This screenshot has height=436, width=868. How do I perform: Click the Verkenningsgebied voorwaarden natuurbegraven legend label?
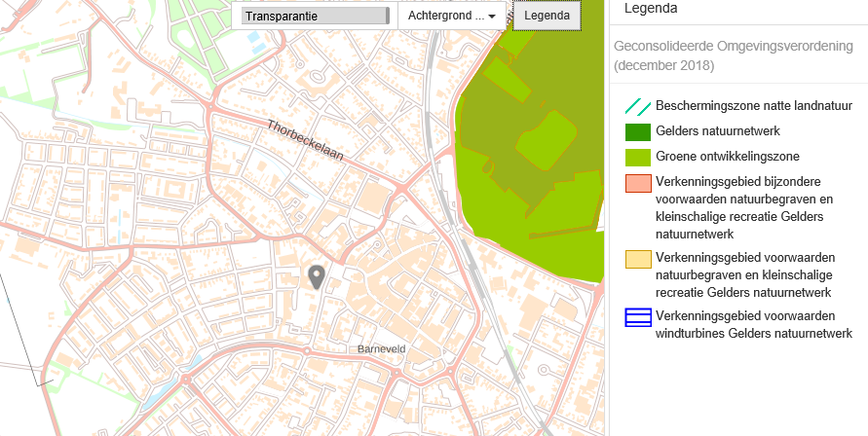point(745,274)
